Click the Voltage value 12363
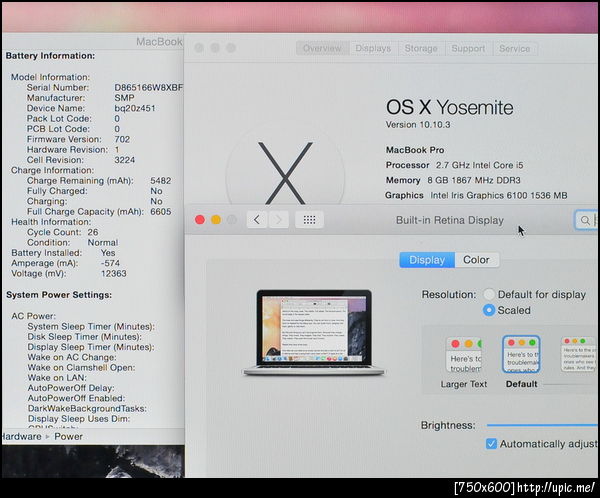The image size is (600, 498). pos(114,274)
